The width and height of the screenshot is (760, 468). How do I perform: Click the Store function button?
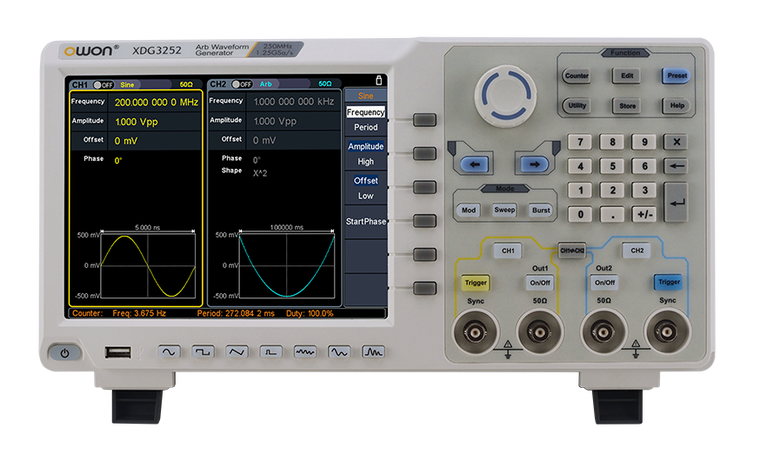(627, 106)
